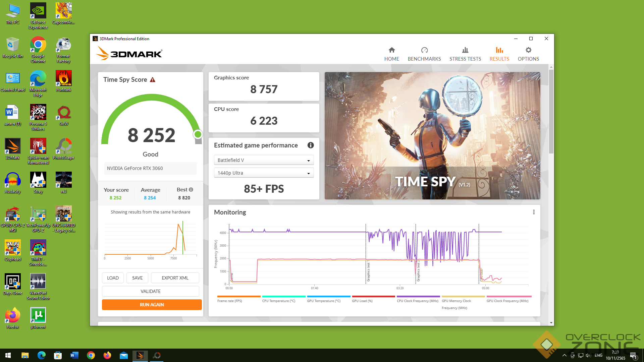Viewport: 644px width, 362px height.
Task: Click the Best score info icon
Action: [191, 190]
